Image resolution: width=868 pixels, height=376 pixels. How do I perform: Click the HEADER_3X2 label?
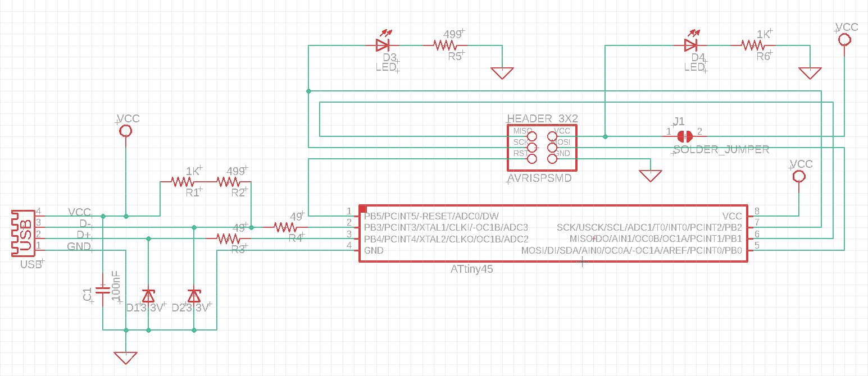click(542, 118)
